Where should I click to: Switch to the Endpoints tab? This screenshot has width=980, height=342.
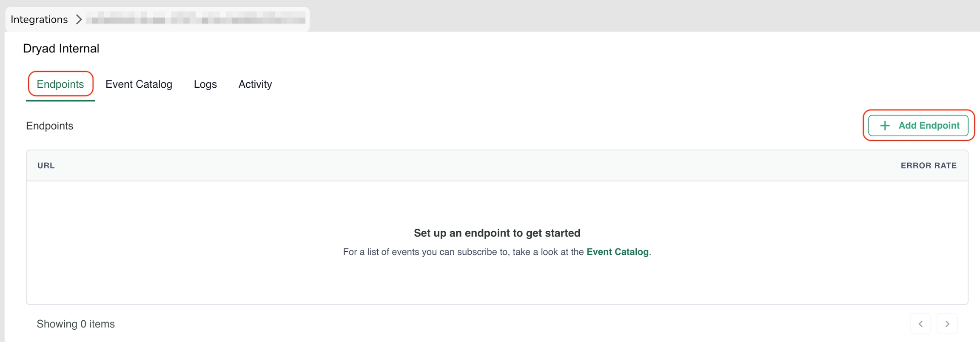[60, 84]
